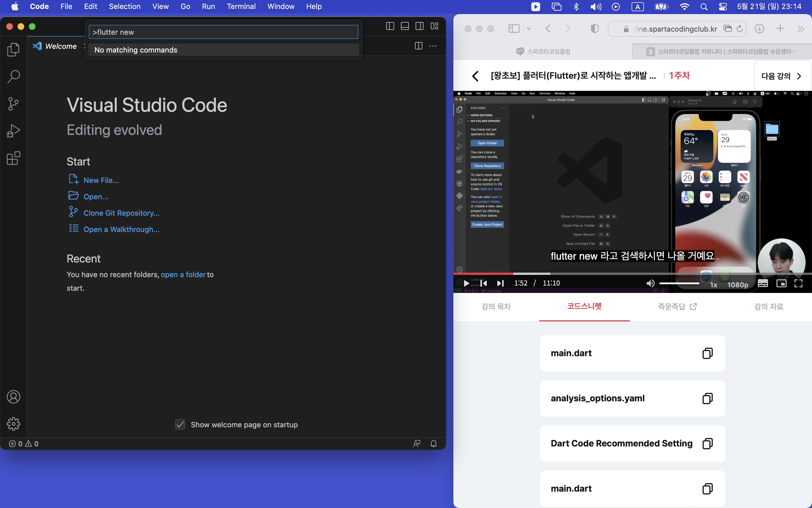Open a new Safari tab with plus
The image size is (812, 508).
pyautogui.click(x=780, y=29)
